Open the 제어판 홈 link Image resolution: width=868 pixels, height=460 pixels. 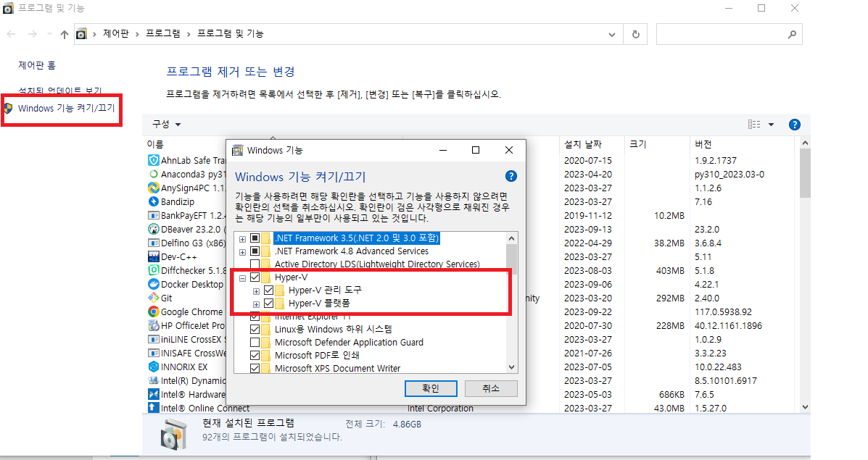tap(37, 65)
